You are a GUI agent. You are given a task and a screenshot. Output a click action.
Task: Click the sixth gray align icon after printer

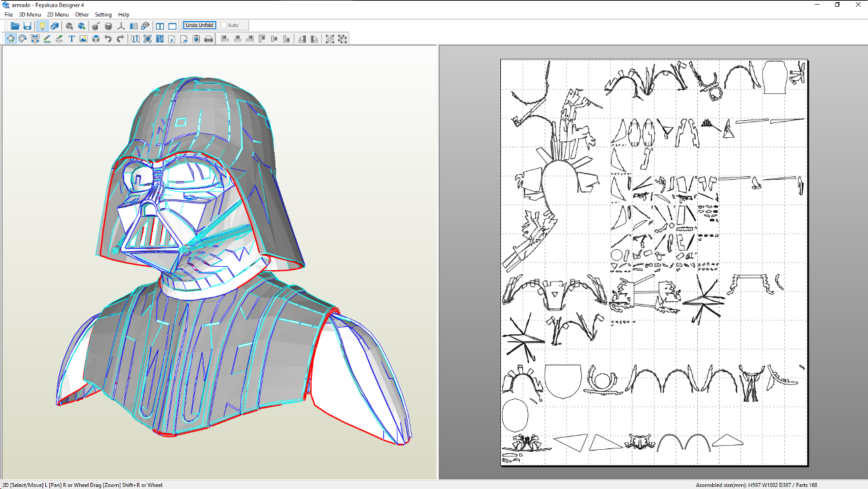(x=286, y=38)
